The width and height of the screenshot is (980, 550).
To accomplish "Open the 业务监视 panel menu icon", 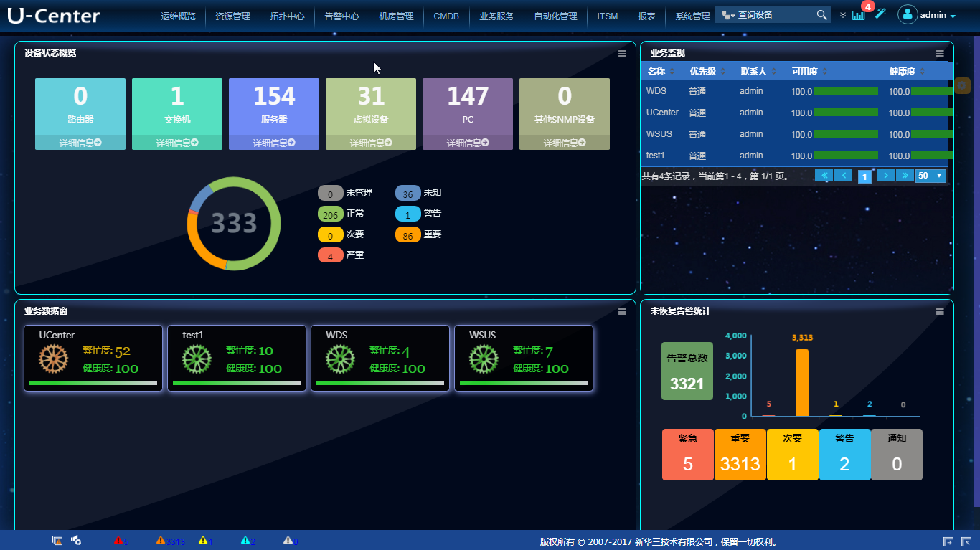I will click(940, 53).
